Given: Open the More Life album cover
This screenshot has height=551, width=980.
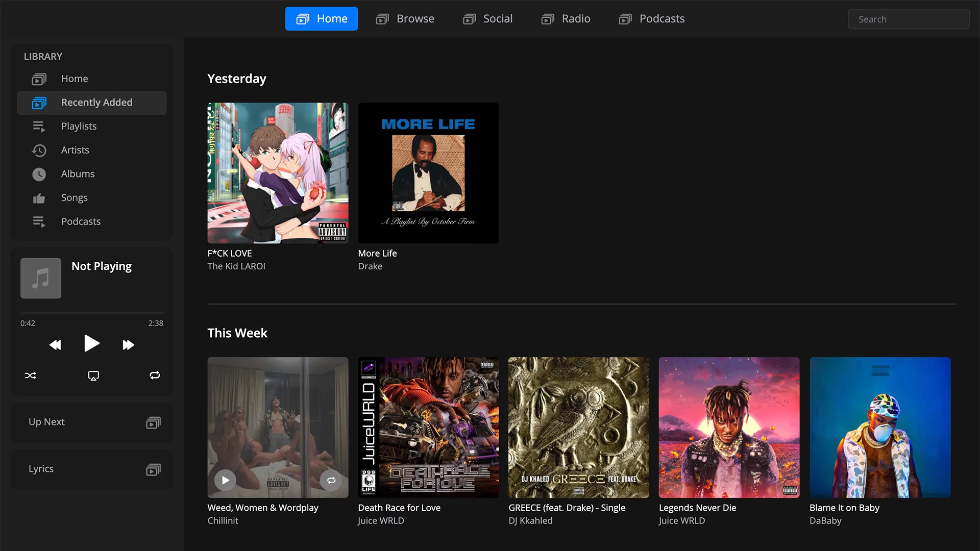Looking at the screenshot, I should (428, 173).
